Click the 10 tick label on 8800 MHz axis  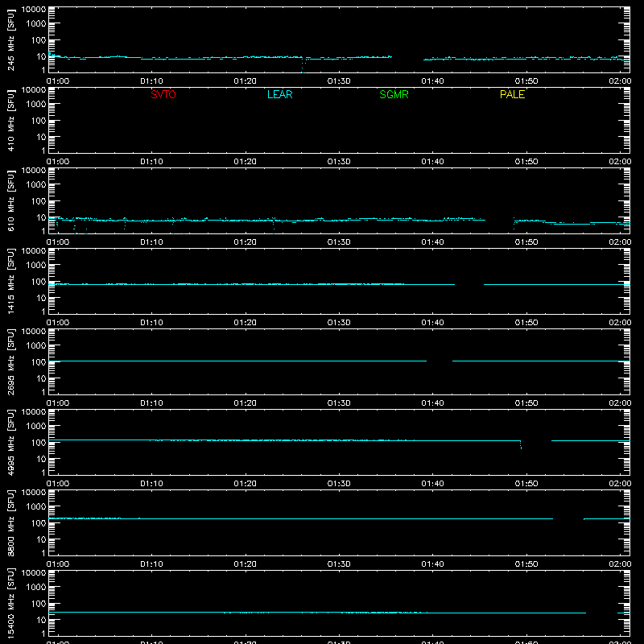41,539
